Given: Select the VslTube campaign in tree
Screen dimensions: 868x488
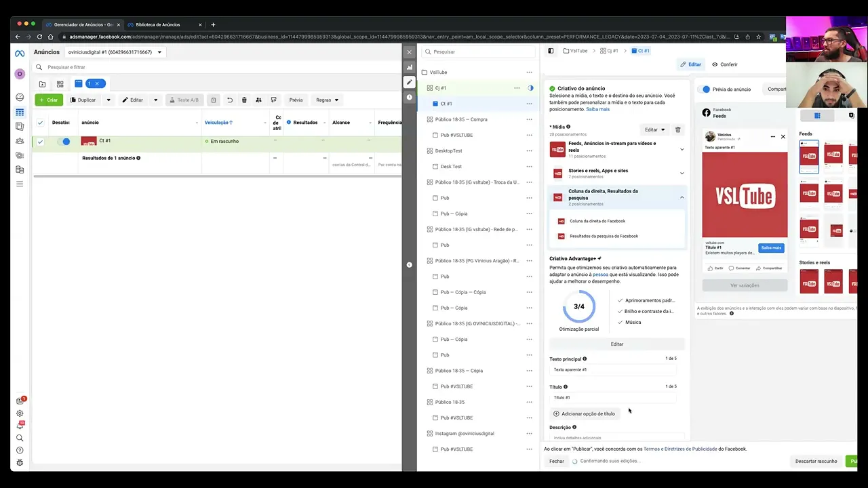Looking at the screenshot, I should [438, 72].
